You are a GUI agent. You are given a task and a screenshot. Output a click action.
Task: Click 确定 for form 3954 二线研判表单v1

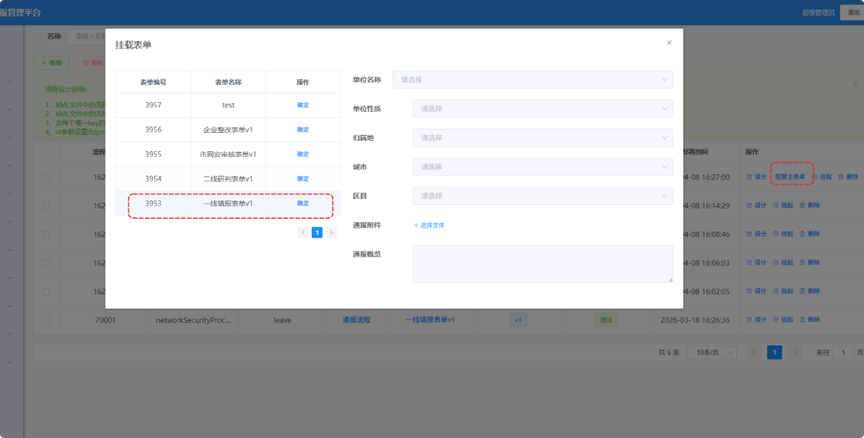point(303,179)
